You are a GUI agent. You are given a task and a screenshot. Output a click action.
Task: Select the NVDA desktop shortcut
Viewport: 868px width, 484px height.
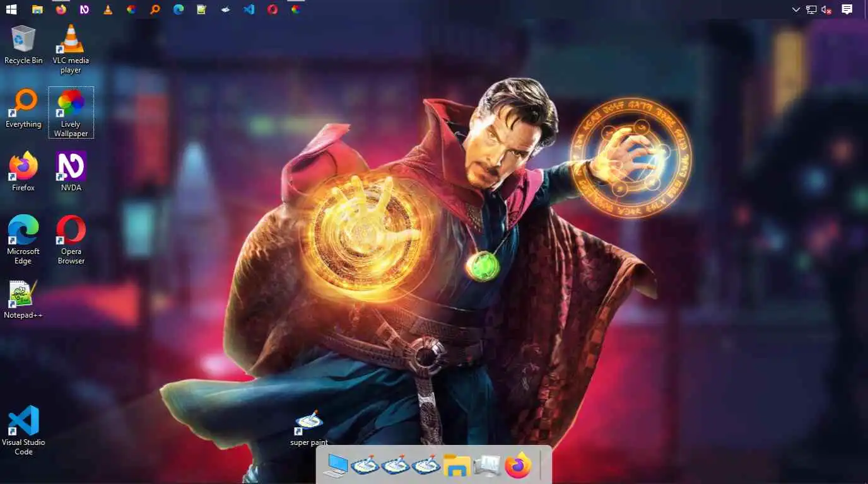click(x=71, y=171)
